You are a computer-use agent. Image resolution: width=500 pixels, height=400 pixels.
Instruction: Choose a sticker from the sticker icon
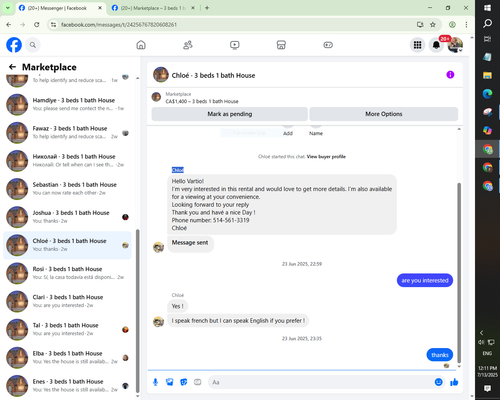(x=184, y=382)
